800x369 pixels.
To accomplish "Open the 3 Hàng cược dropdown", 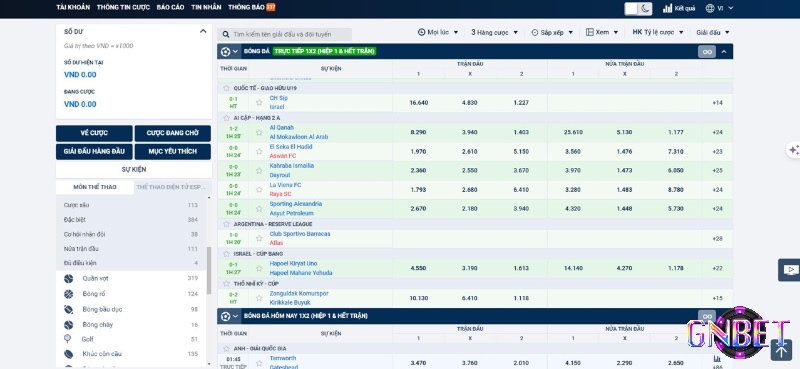I will tap(494, 32).
